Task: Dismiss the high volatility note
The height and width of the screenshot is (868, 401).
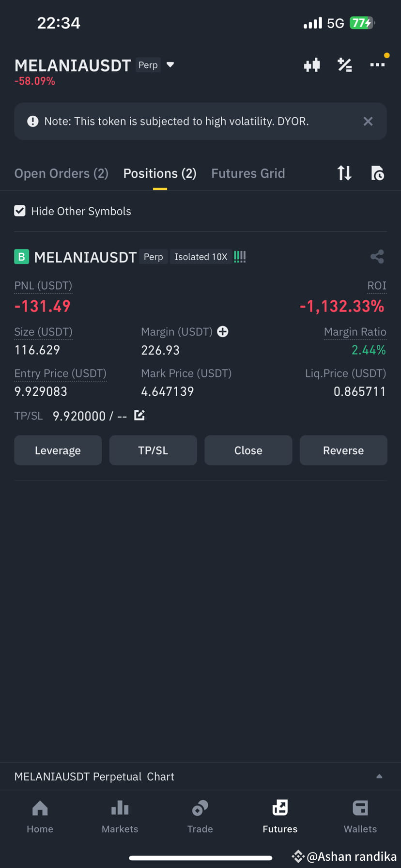Action: 368,121
